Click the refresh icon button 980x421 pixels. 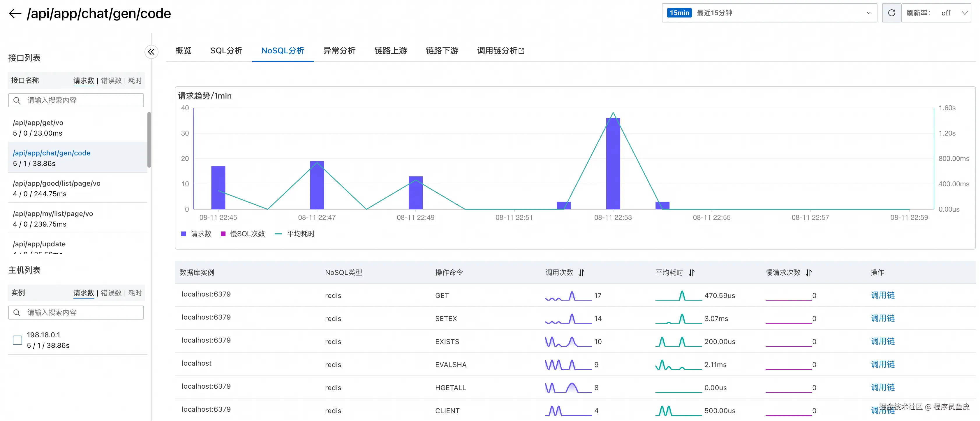coord(891,13)
